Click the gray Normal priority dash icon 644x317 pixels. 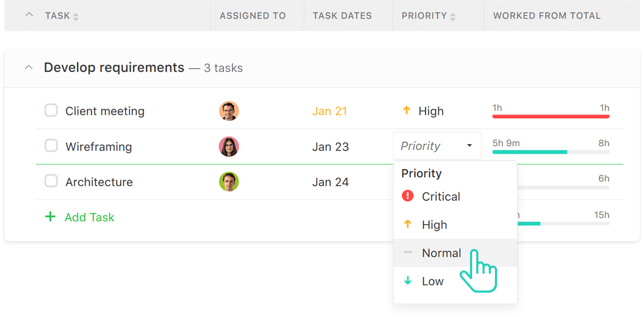(408, 253)
